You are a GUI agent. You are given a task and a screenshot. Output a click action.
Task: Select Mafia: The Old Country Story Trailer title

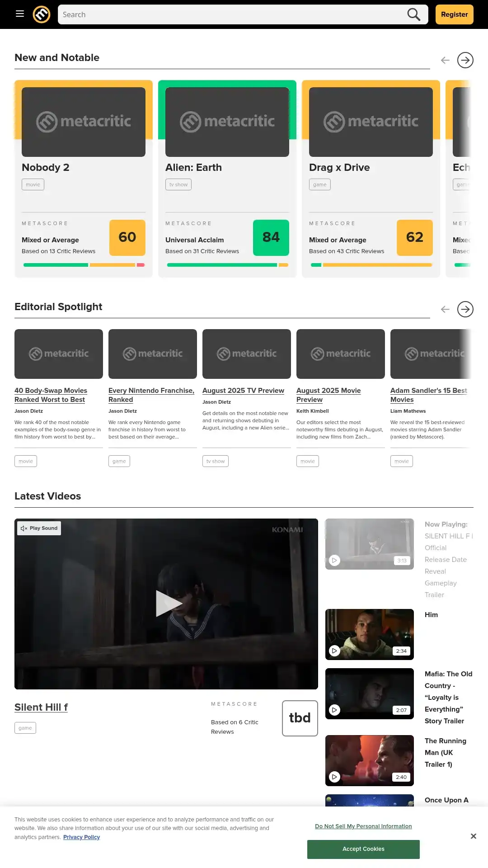click(448, 698)
